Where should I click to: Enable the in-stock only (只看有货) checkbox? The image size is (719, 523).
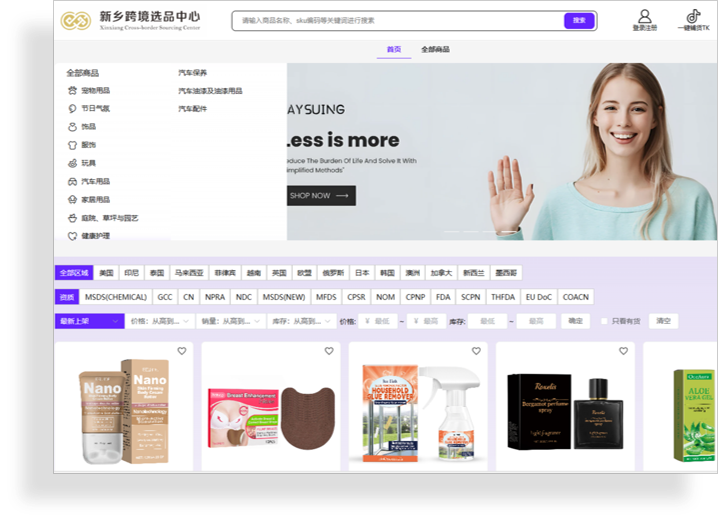pos(604,321)
